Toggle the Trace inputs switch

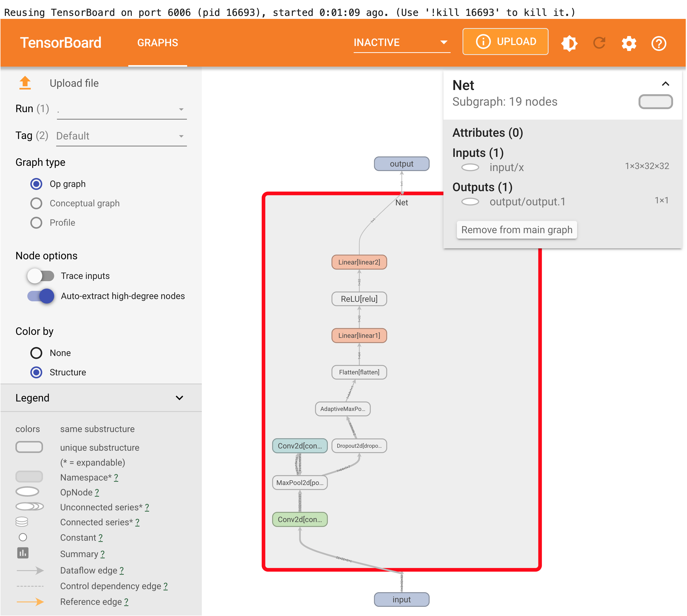coord(41,276)
